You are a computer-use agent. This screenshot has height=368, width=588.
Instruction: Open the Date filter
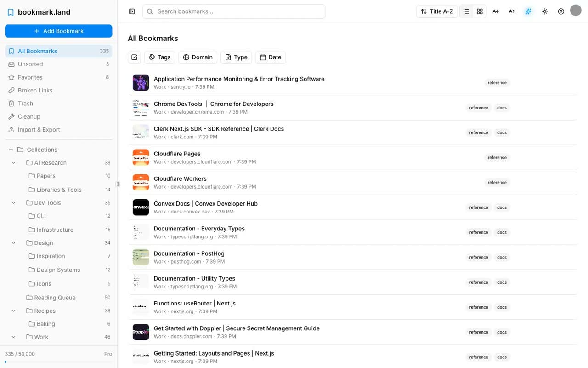(x=271, y=57)
